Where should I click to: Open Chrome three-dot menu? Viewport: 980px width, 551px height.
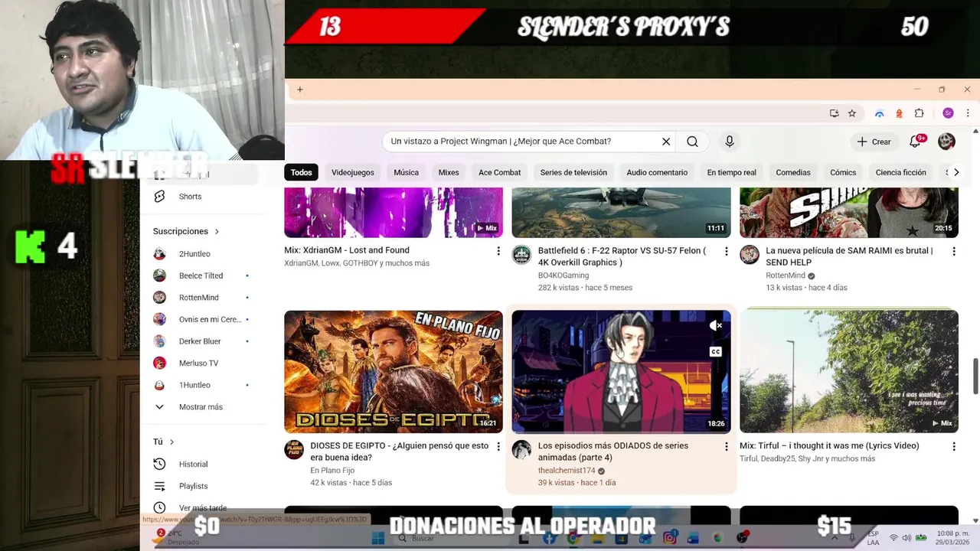tap(969, 113)
